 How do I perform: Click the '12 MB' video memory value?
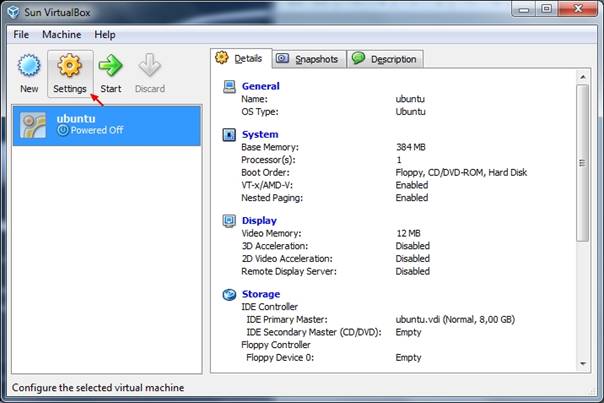pos(408,233)
